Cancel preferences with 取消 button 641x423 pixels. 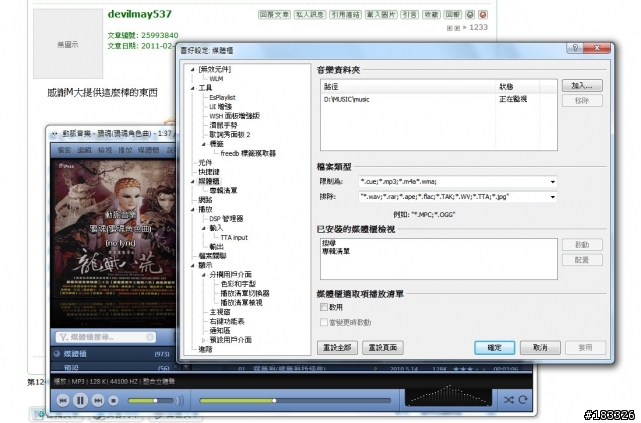click(540, 347)
